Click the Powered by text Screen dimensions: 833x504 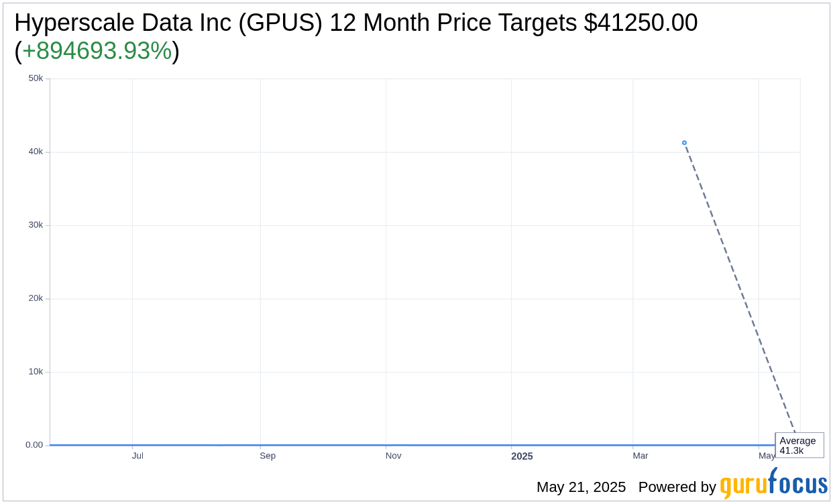coord(677,487)
